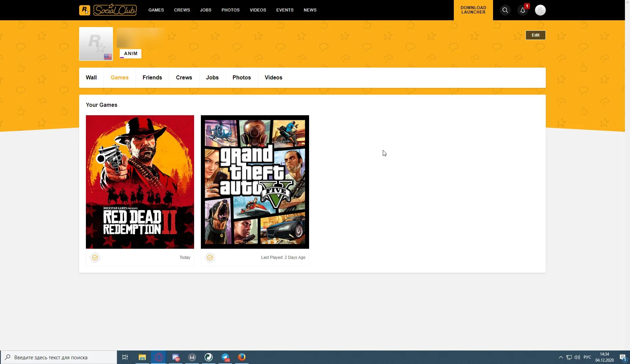Open the network tray icon
The height and width of the screenshot is (364, 630).
pyautogui.click(x=569, y=357)
